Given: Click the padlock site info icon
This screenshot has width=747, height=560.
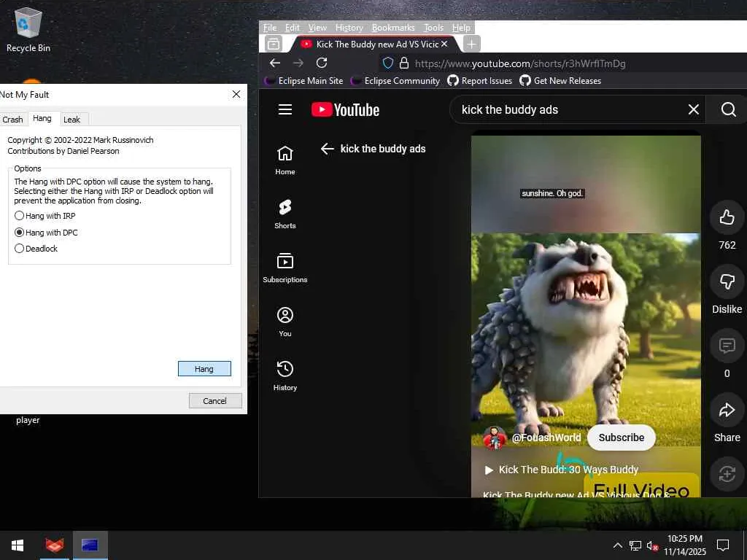Looking at the screenshot, I should pos(404,63).
